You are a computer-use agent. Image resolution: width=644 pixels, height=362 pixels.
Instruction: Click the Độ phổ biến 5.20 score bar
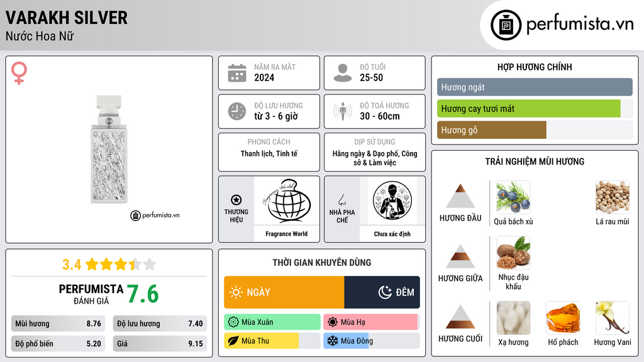58,344
